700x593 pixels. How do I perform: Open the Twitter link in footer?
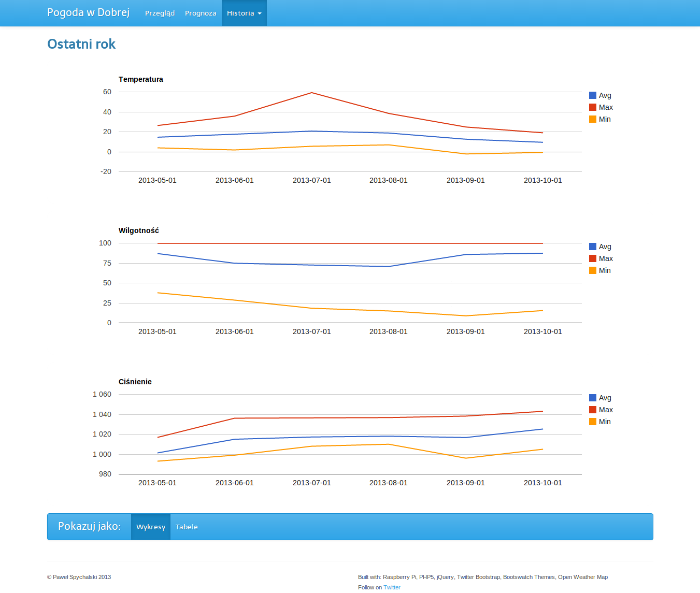(392, 587)
